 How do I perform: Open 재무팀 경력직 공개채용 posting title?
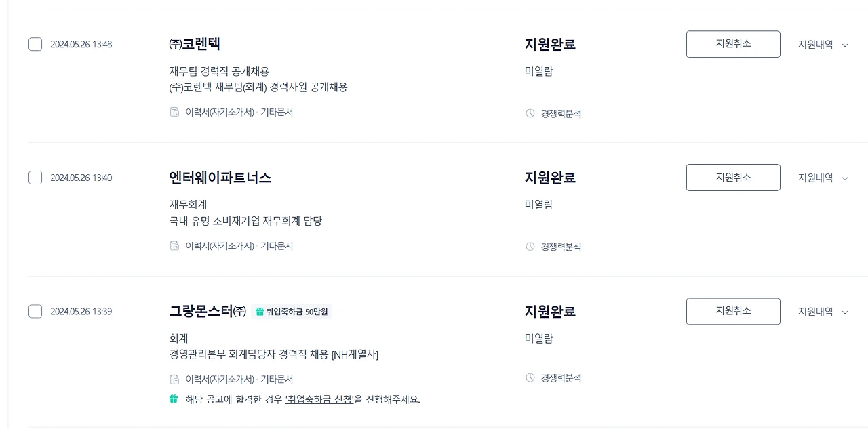pos(219,71)
